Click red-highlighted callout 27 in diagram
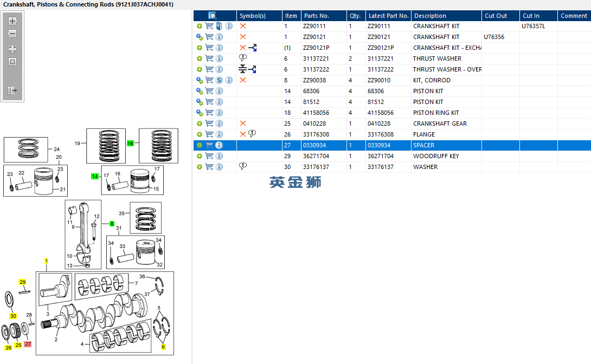 point(28,344)
